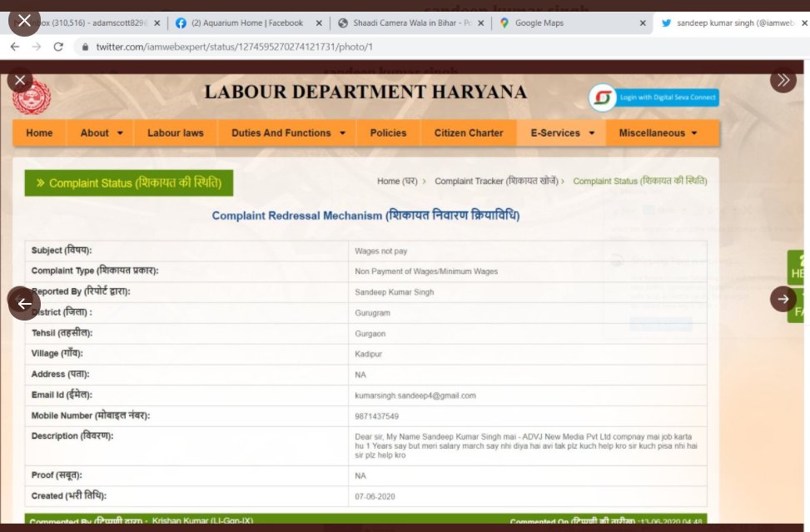
Task: Click the 'Subject (विषय):' label
Action: 62,250
